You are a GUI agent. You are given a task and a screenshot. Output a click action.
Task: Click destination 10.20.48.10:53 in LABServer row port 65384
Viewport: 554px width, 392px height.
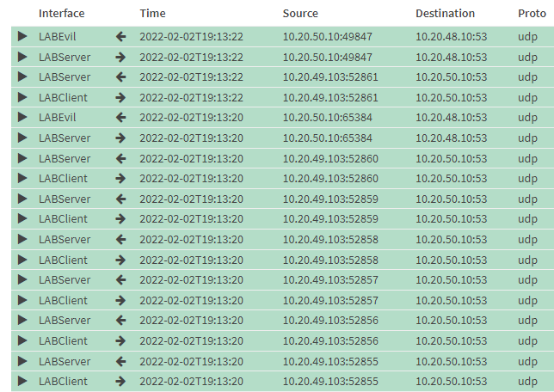click(x=451, y=138)
